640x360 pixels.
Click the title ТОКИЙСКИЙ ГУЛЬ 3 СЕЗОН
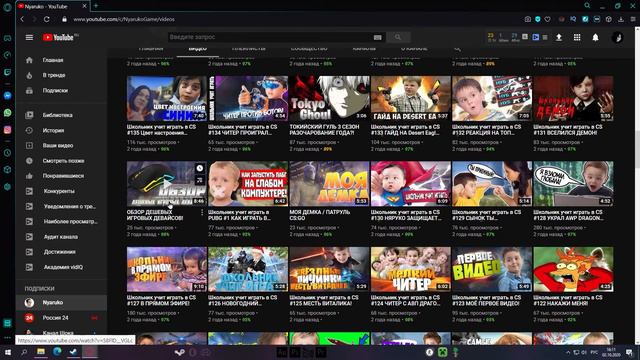(324, 130)
